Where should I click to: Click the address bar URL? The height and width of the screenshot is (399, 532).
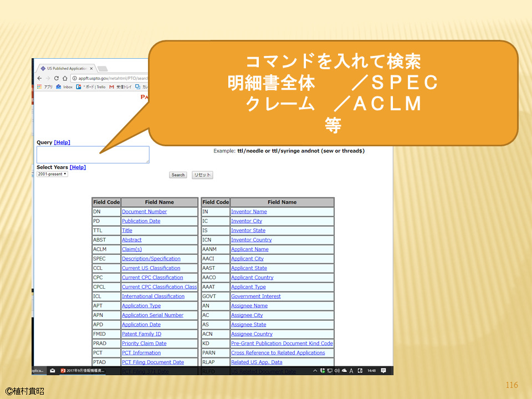pyautogui.click(x=112, y=78)
